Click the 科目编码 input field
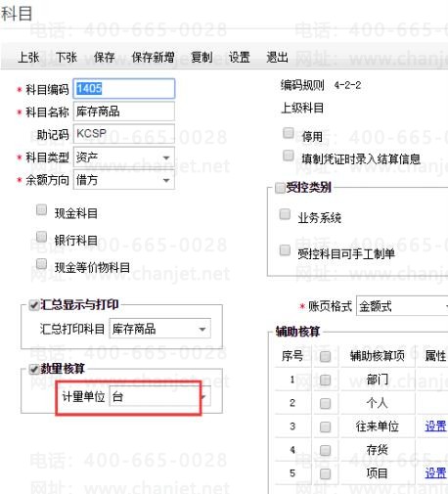Image resolution: width=448 pixels, height=494 pixels. tap(124, 88)
